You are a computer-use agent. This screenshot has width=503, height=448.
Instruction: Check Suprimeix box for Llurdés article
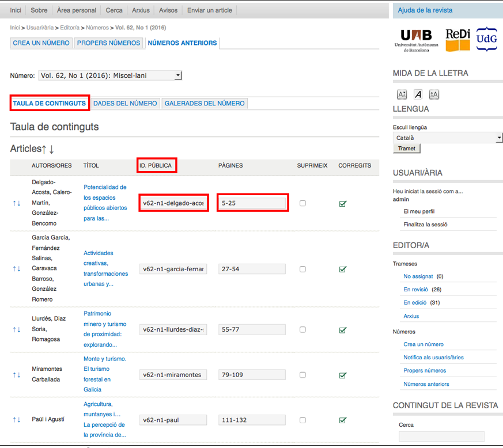[x=302, y=330]
